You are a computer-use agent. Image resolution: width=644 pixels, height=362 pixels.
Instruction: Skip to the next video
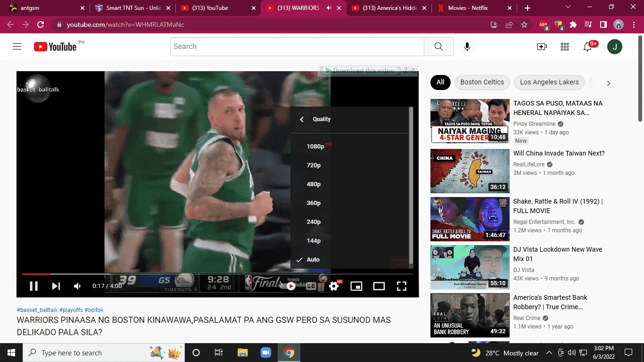pyautogui.click(x=56, y=286)
